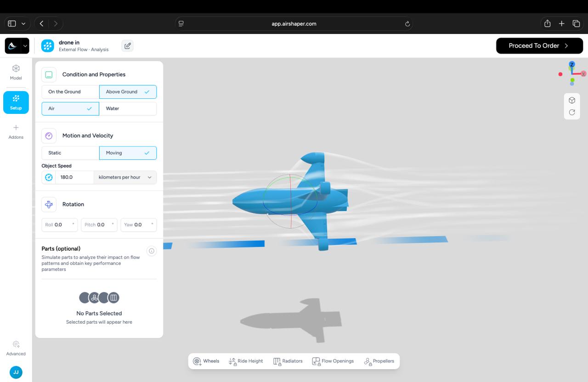The height and width of the screenshot is (382, 588).
Task: Click Proceed To Order button
Action: (538, 46)
